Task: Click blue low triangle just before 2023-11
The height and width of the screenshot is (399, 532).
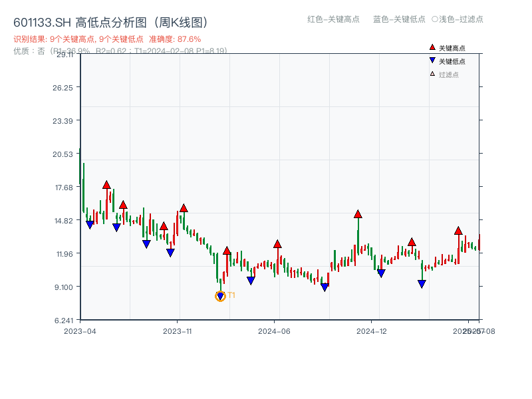Action: (170, 253)
